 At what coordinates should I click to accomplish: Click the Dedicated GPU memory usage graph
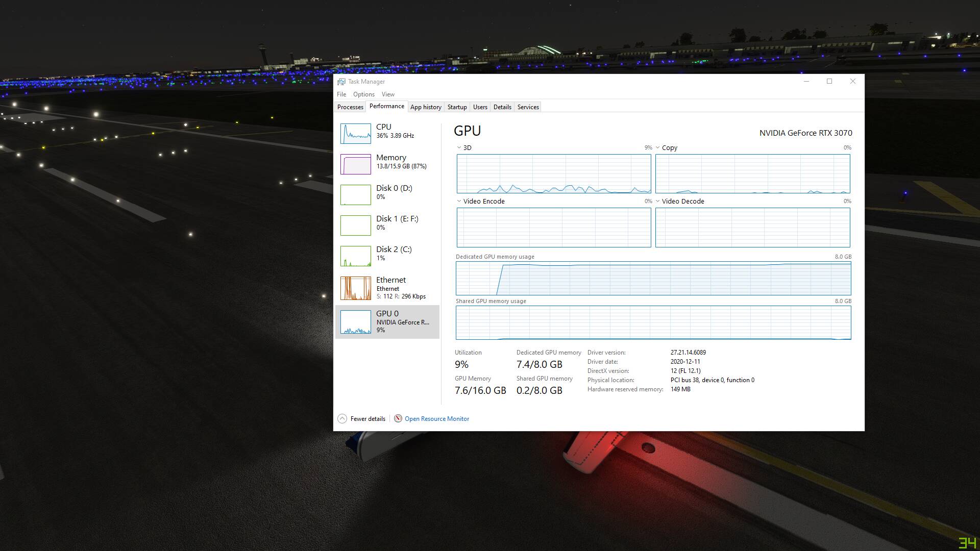point(653,279)
